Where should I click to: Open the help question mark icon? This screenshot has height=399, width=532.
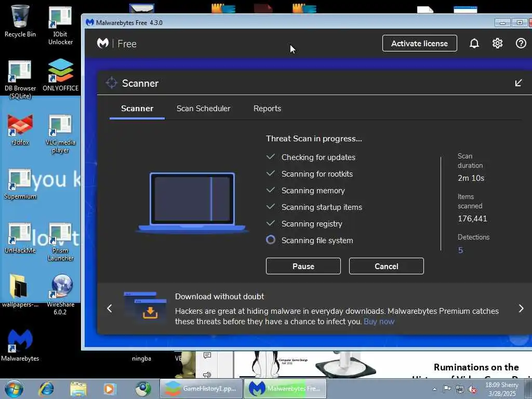click(x=521, y=44)
